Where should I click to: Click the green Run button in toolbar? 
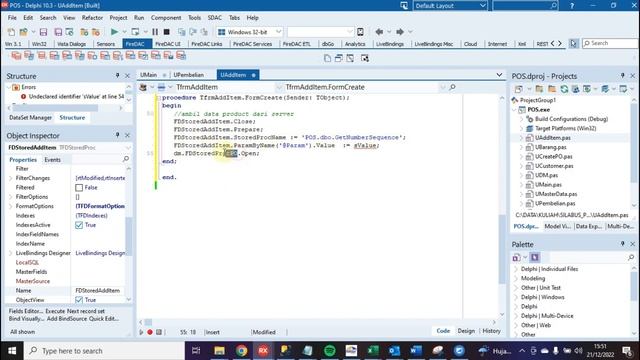click(114, 32)
